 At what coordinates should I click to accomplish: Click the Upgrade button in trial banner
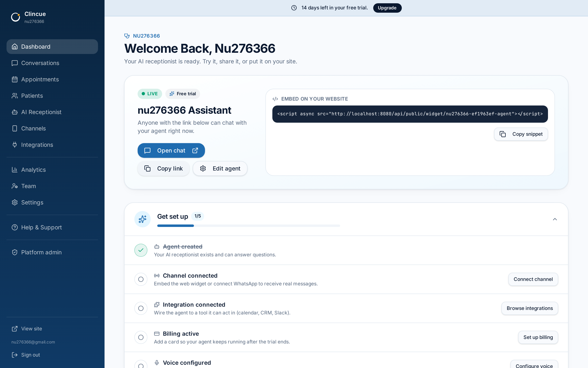pyautogui.click(x=387, y=8)
